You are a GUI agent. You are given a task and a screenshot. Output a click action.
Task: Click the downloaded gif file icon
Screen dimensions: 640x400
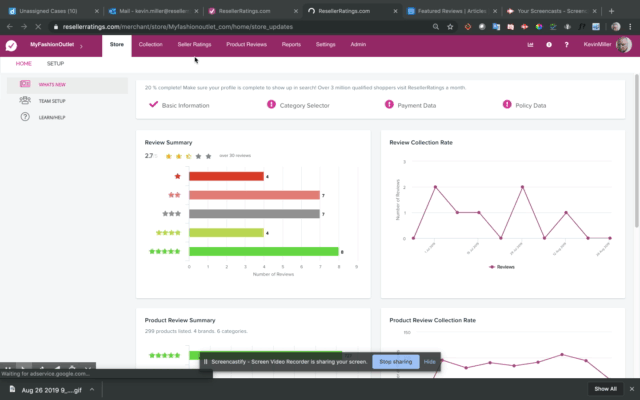point(13,389)
